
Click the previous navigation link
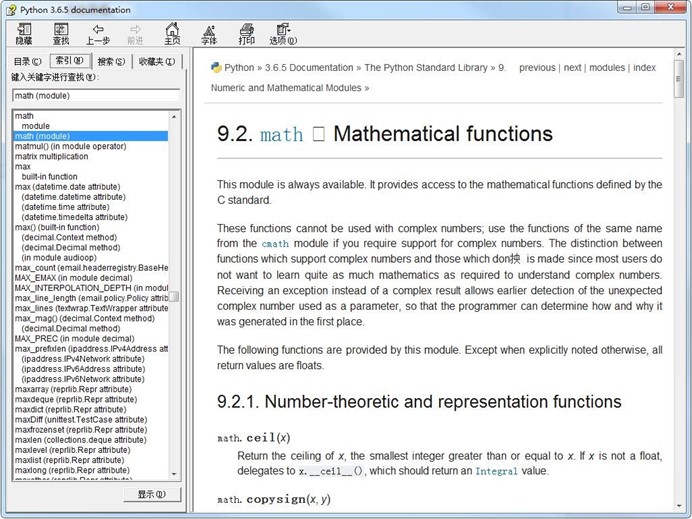tap(537, 68)
